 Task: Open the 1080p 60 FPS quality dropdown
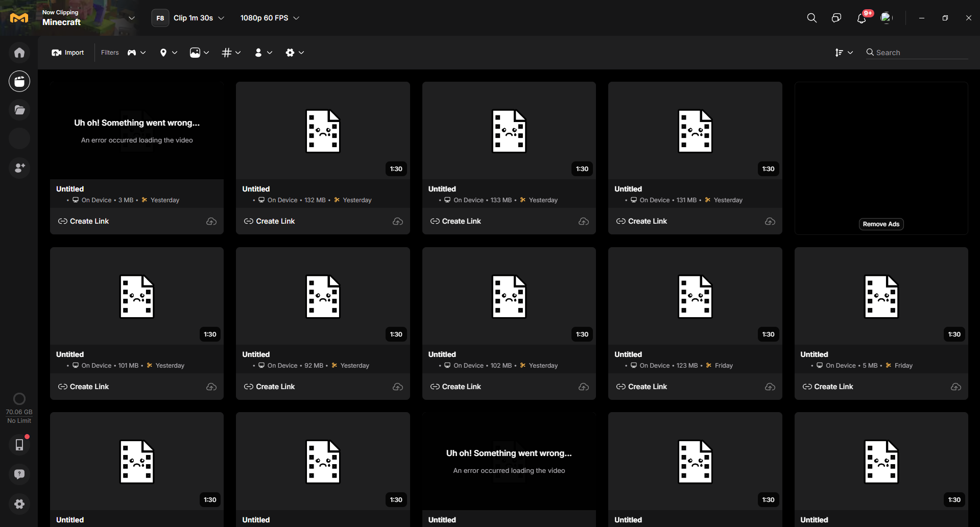pyautogui.click(x=270, y=18)
